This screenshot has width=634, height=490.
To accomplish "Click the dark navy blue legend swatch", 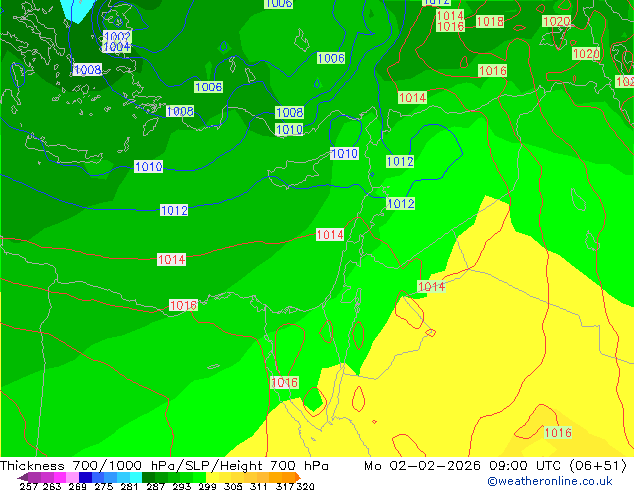I will 85,477.
